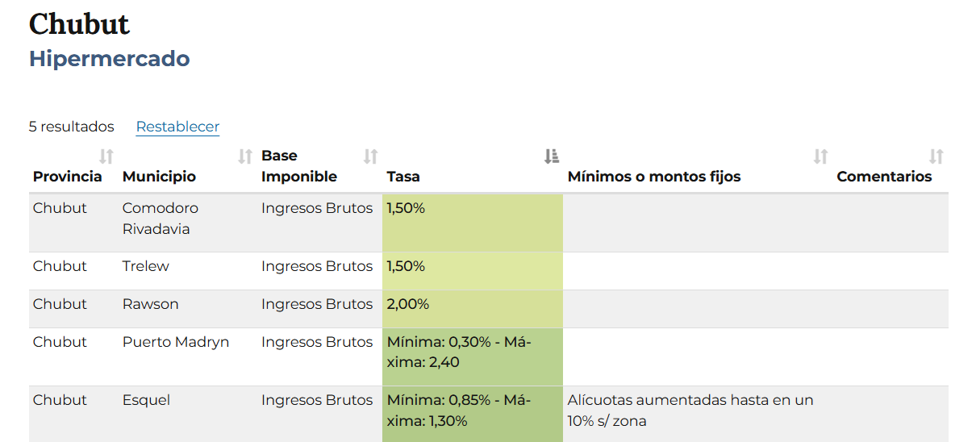The height and width of the screenshot is (442, 980).
Task: Click Comodoro Rivadavia municipality cell
Action: 161,219
